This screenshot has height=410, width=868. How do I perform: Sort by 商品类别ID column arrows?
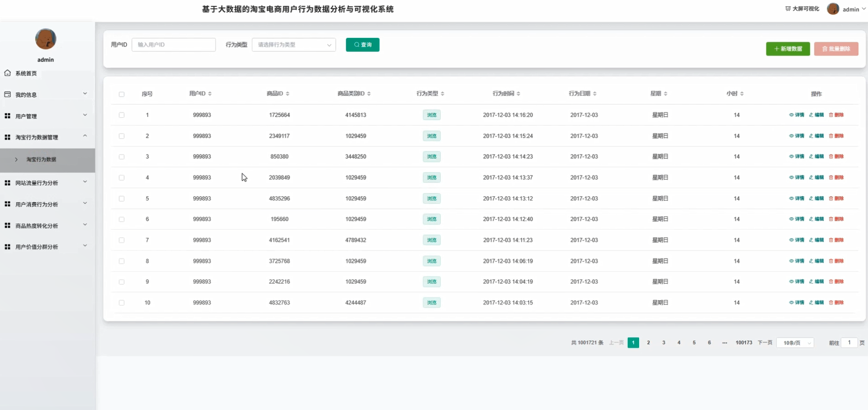(369, 94)
